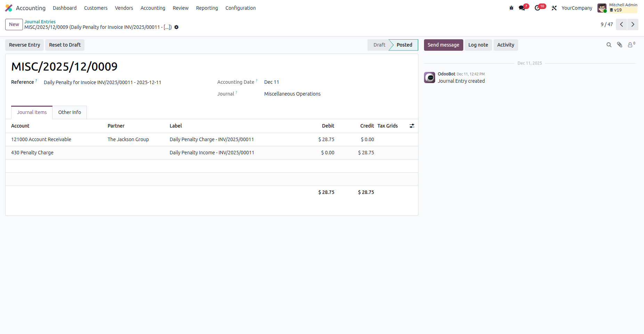
Task: Sort by the Account column header
Action: 20,126
